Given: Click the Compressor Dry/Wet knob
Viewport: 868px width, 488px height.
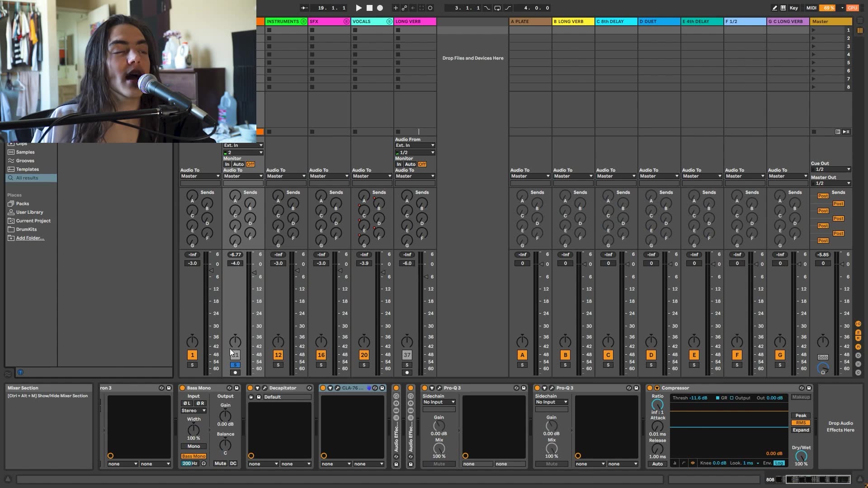Looking at the screenshot, I should coord(801,456).
